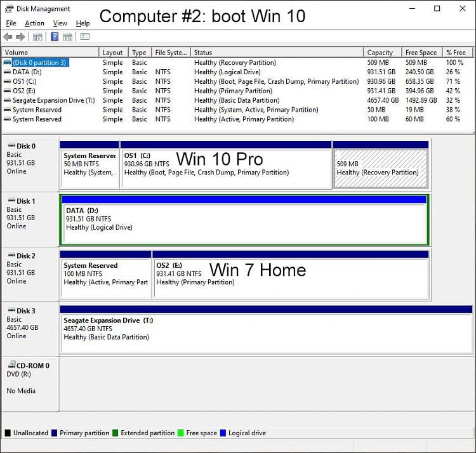Sort by the Type column header
This screenshot has width=476, height=453.
tap(140, 53)
